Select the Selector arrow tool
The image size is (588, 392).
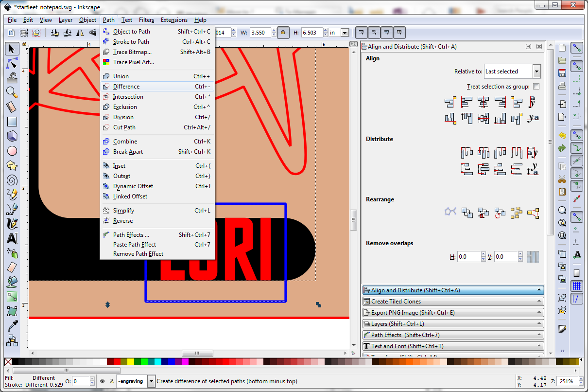(x=12, y=49)
